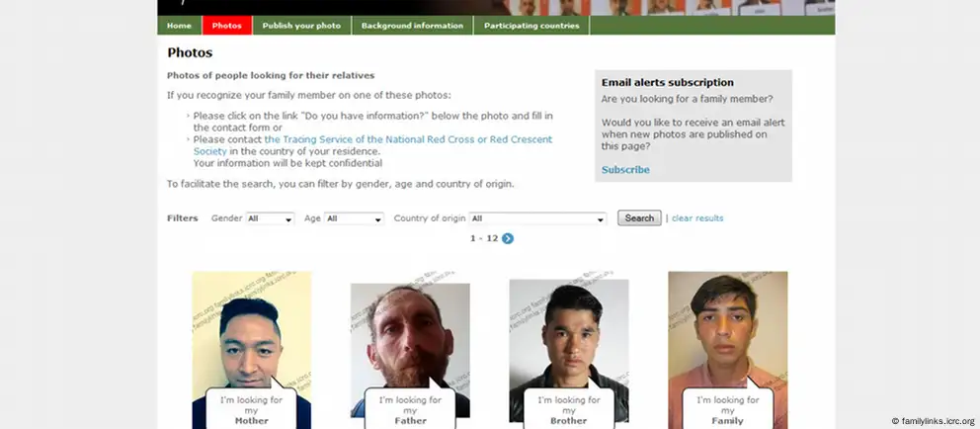Click the Search button

(639, 218)
